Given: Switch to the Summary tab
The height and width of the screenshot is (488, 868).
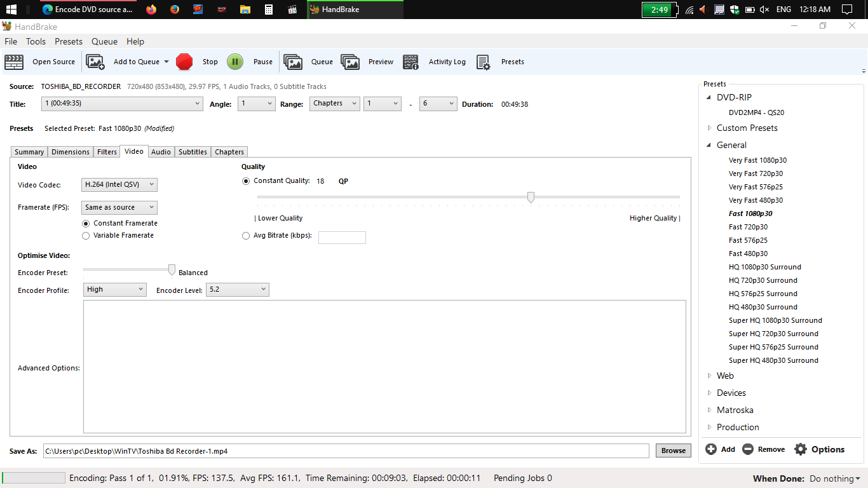Looking at the screenshot, I should 29,152.
